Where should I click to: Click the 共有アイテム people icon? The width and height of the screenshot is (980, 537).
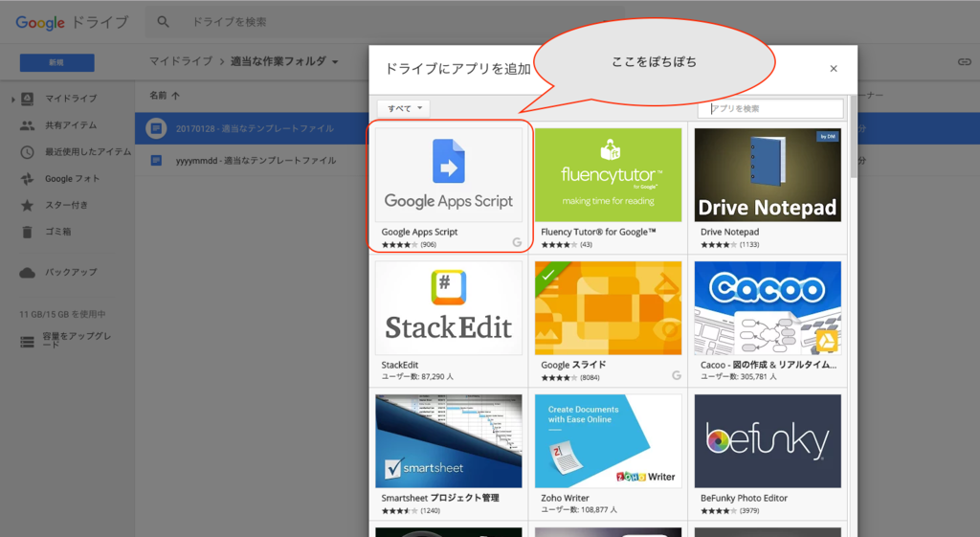pyautogui.click(x=27, y=125)
